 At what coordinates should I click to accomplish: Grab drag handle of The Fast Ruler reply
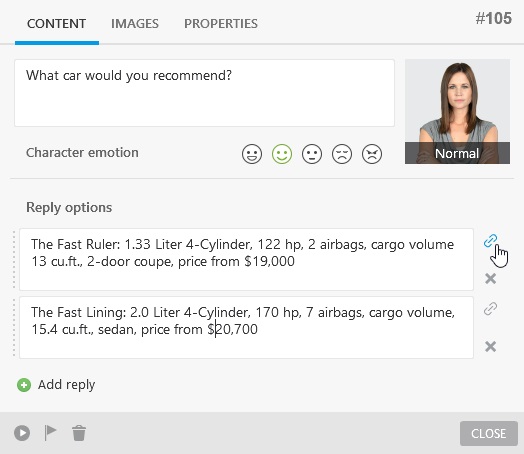(x=14, y=260)
